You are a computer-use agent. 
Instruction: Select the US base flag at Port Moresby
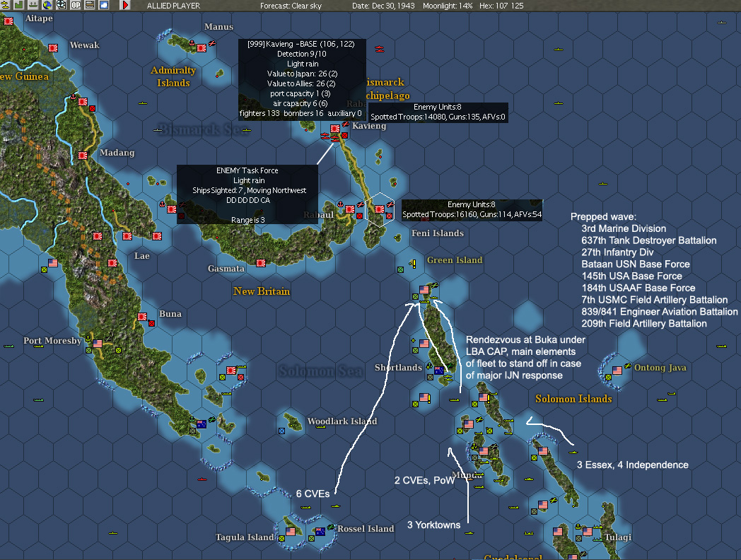[x=98, y=344]
